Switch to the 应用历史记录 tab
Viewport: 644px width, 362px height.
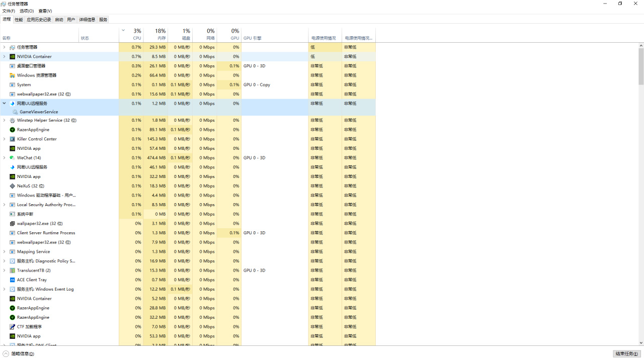[39, 20]
